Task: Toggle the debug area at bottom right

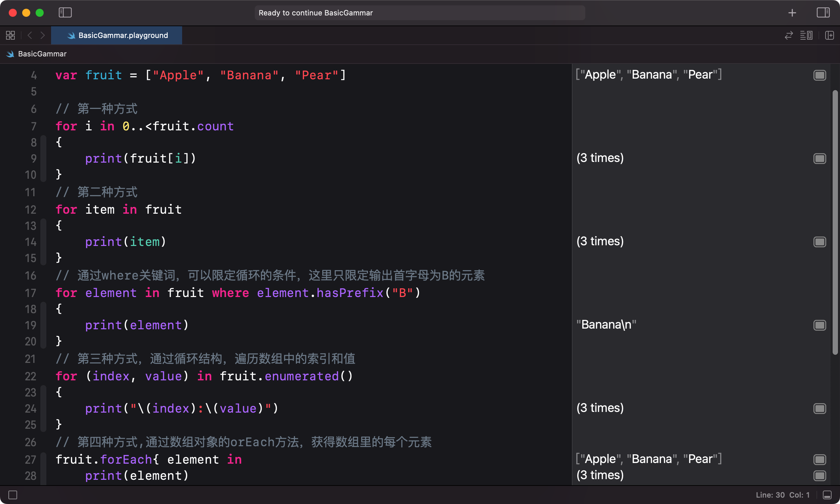Action: click(828, 495)
